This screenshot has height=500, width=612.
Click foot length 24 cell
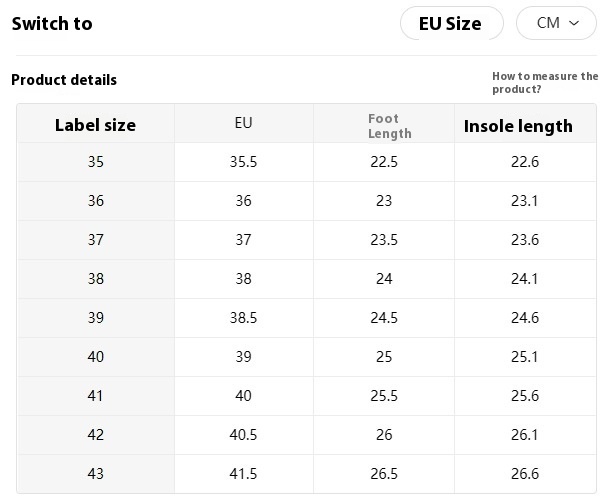pyautogui.click(x=384, y=279)
